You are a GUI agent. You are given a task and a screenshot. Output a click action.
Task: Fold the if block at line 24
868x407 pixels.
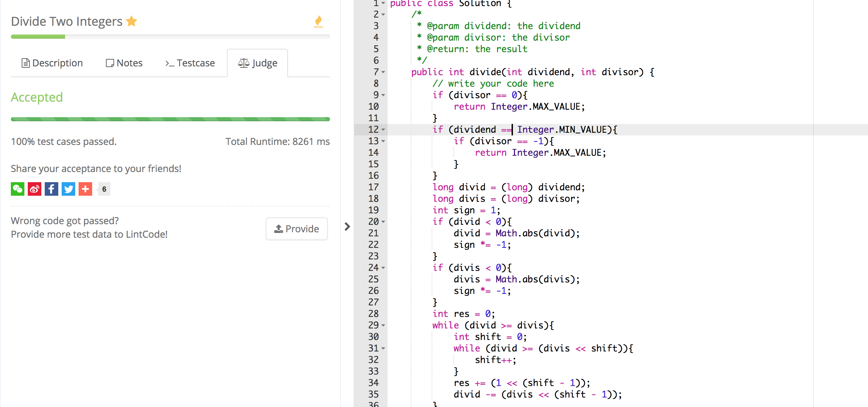[383, 268]
